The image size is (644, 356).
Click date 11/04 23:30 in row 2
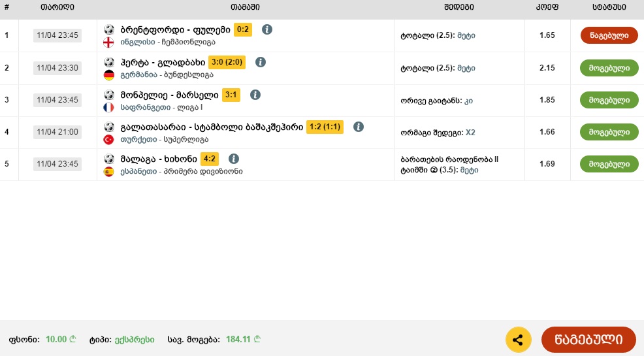(57, 68)
